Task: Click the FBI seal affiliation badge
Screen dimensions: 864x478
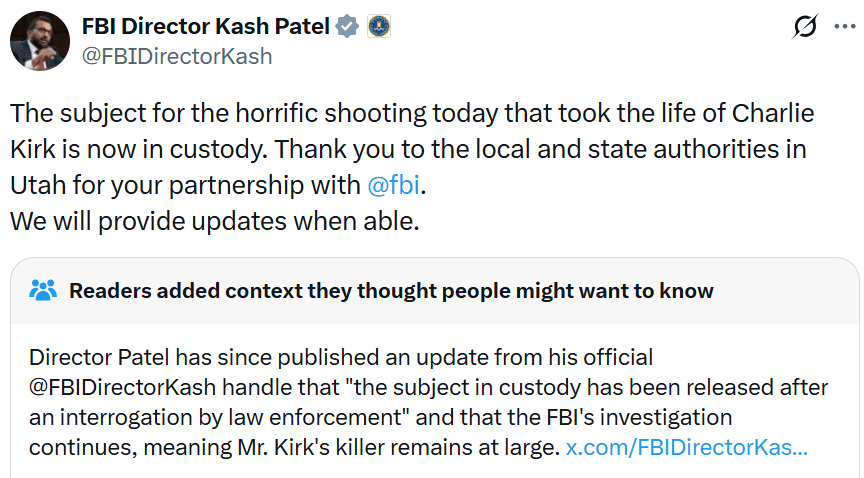Action: 378,27
